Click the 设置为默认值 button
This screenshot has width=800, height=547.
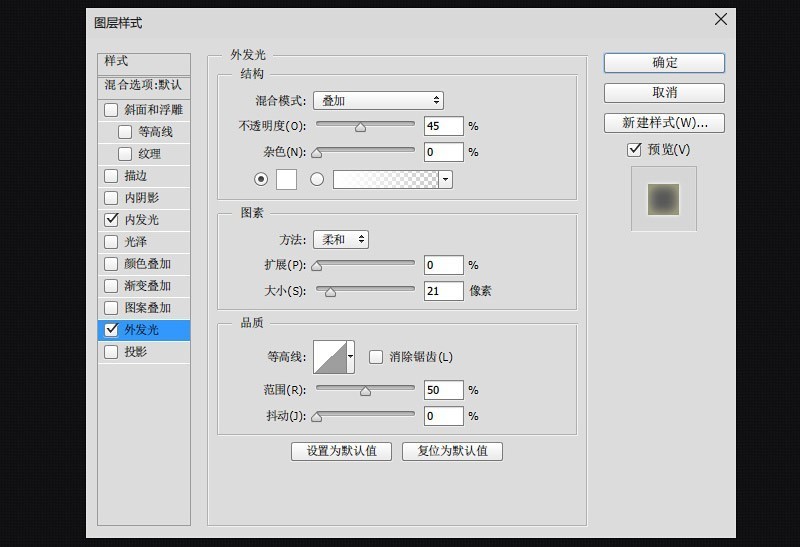[341, 451]
